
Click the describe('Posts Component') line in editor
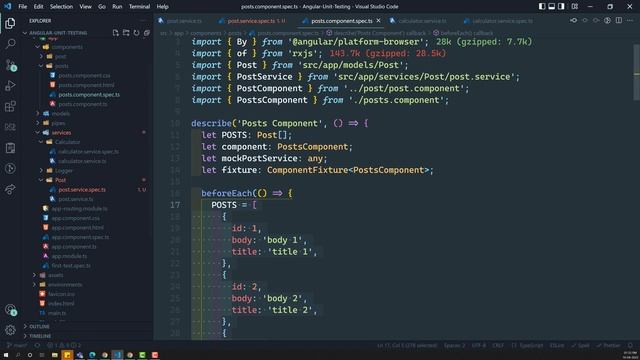pos(280,123)
